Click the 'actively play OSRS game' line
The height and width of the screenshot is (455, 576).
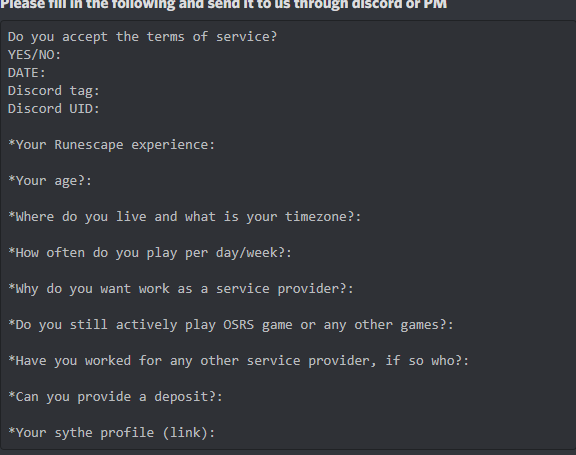pos(231,325)
